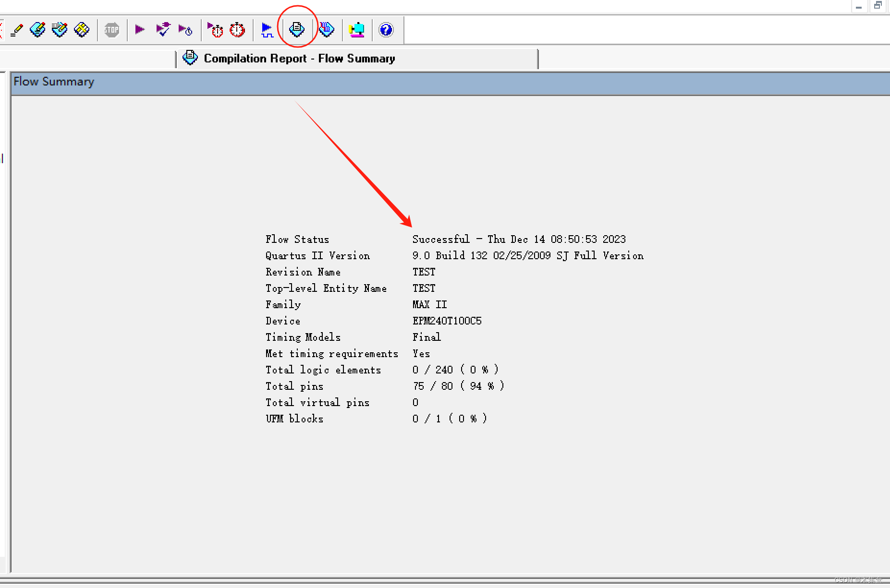Open the Simulator tool waveform icon
This screenshot has height=588, width=890.
[x=267, y=30]
